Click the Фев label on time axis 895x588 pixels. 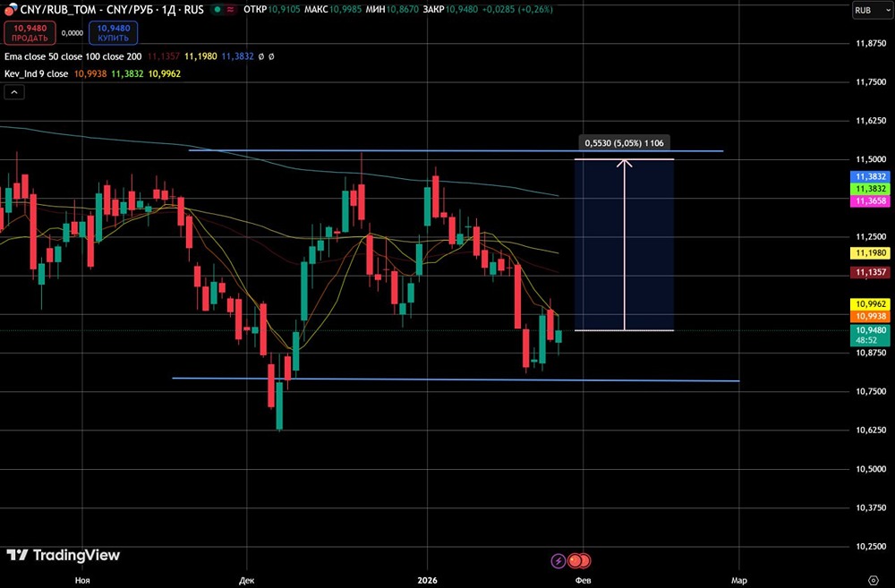coord(583,580)
